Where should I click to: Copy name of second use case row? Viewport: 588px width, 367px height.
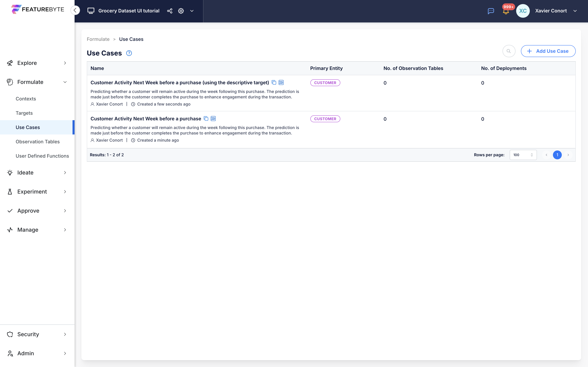pyautogui.click(x=206, y=119)
